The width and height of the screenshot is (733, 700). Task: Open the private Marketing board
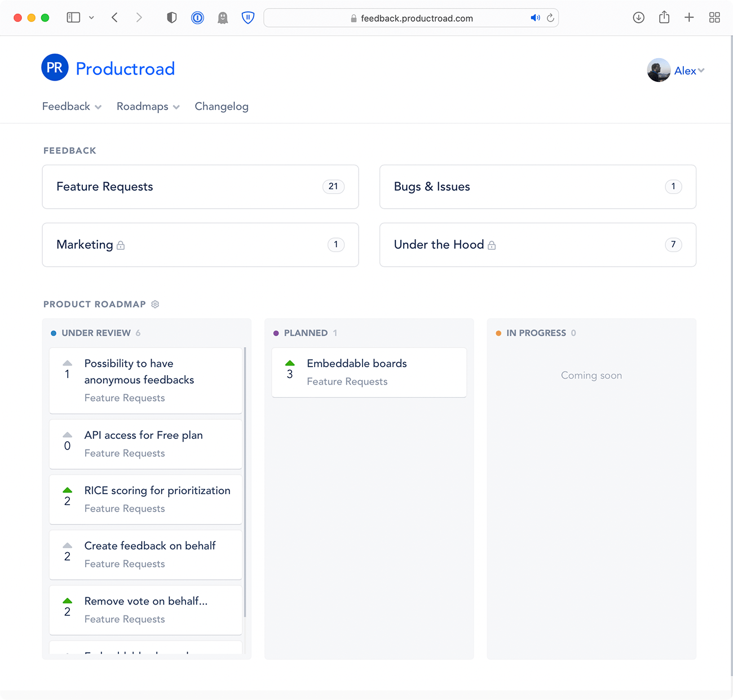tap(200, 245)
